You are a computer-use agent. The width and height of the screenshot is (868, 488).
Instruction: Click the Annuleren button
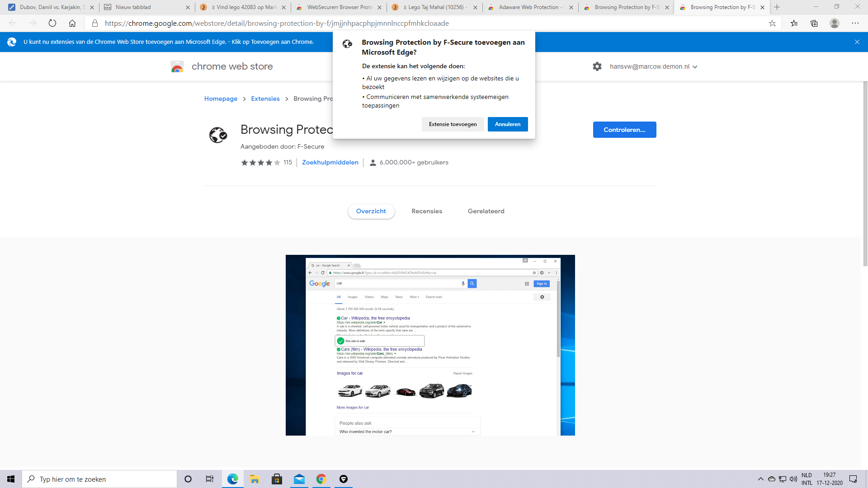coord(508,124)
